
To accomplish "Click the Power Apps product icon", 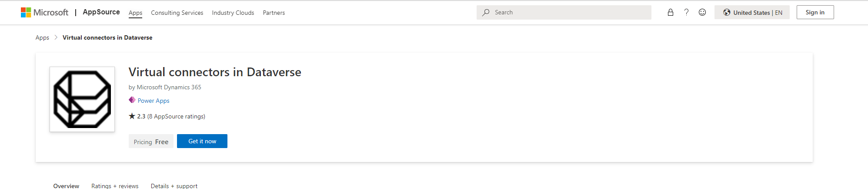I will (x=132, y=100).
